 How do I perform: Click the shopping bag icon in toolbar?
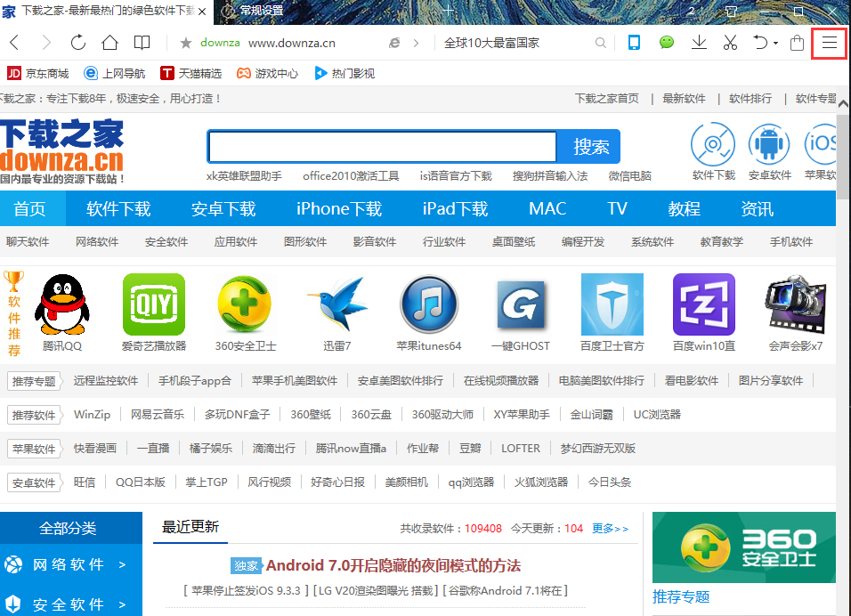pyautogui.click(x=795, y=42)
